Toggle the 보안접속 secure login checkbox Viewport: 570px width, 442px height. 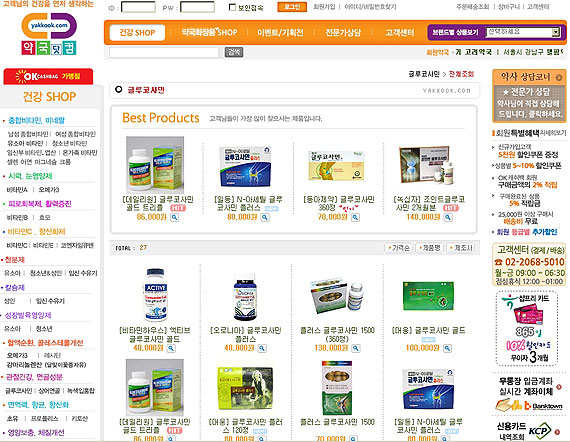[x=232, y=7]
